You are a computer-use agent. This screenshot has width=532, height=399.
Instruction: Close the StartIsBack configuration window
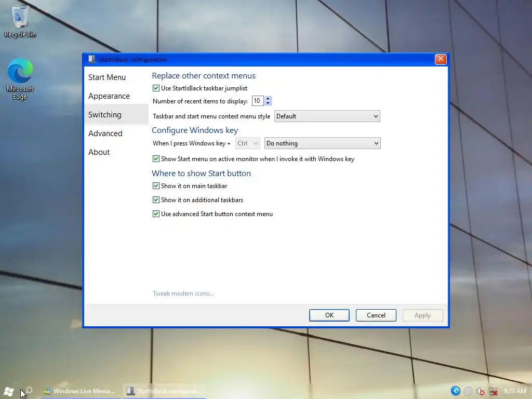click(x=441, y=59)
